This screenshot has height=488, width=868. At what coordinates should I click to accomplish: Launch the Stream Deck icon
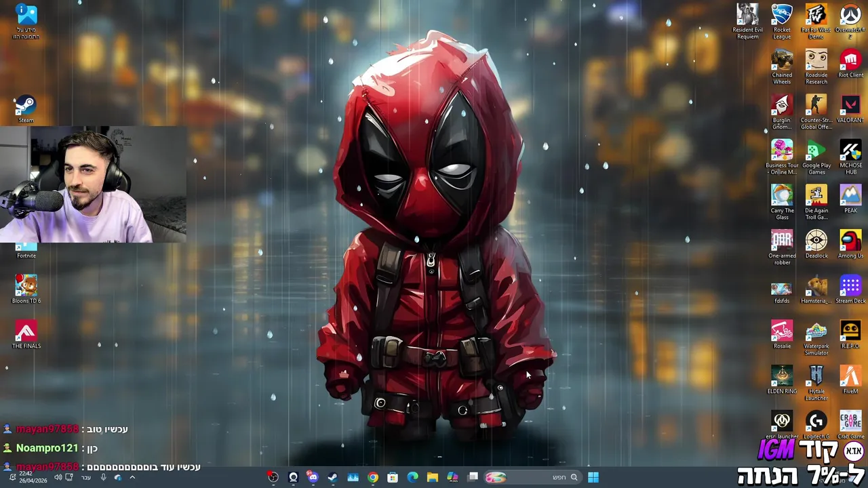(x=850, y=290)
